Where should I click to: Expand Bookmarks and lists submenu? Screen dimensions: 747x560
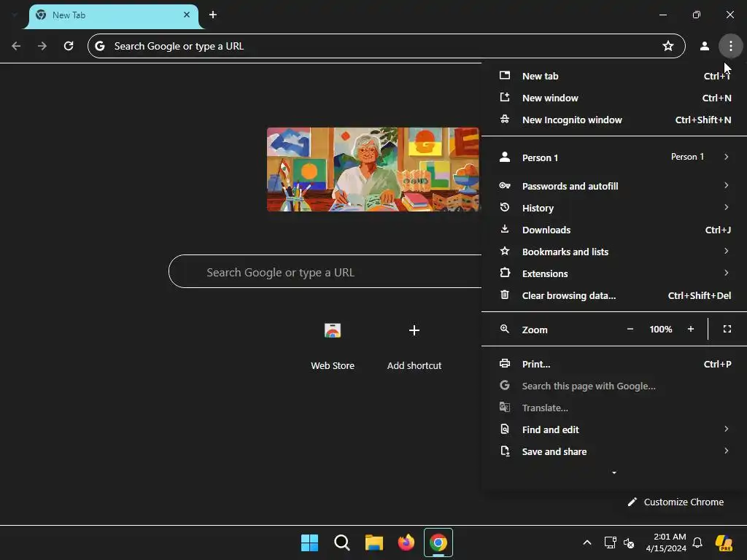[x=614, y=252]
